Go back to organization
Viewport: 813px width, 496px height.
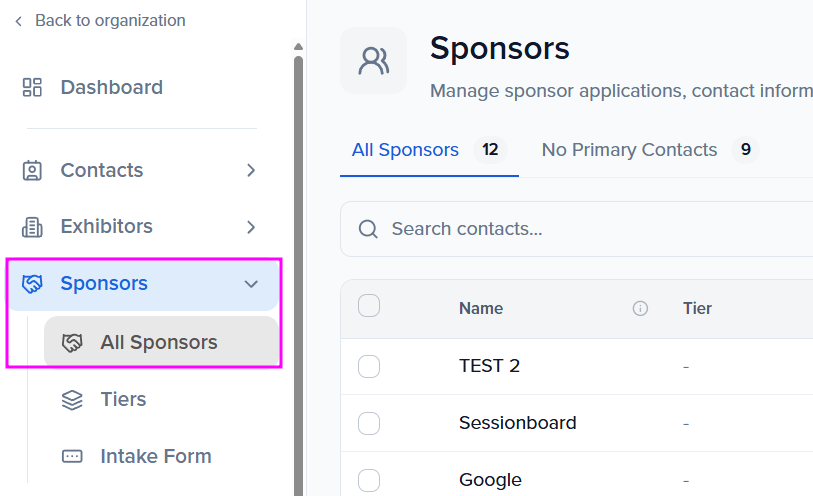point(100,20)
